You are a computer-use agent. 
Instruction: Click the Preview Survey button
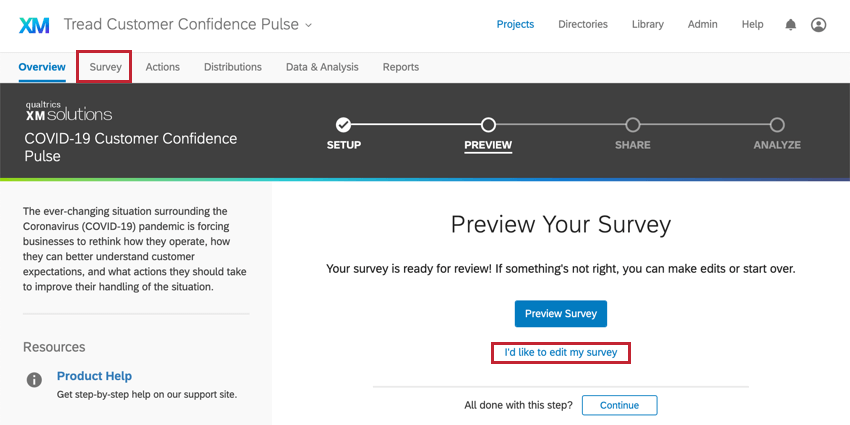pyautogui.click(x=561, y=314)
